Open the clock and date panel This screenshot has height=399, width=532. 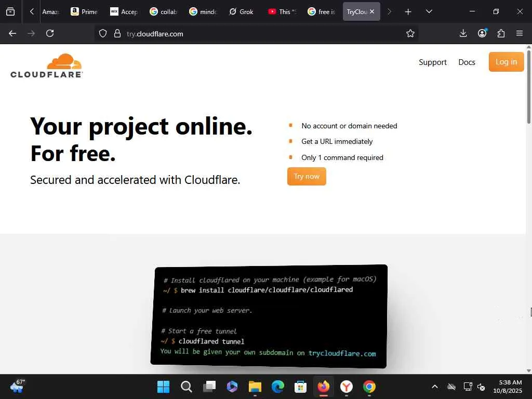(x=508, y=387)
